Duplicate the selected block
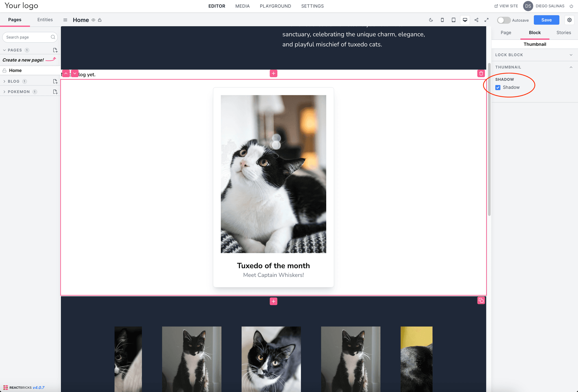This screenshot has width=578, height=392. point(481,301)
